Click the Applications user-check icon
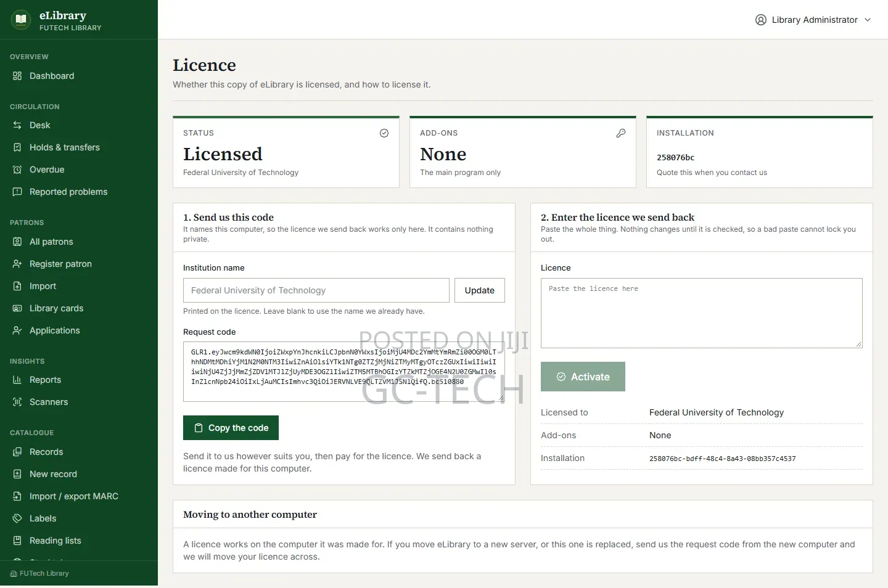The image size is (888, 588). (x=17, y=330)
